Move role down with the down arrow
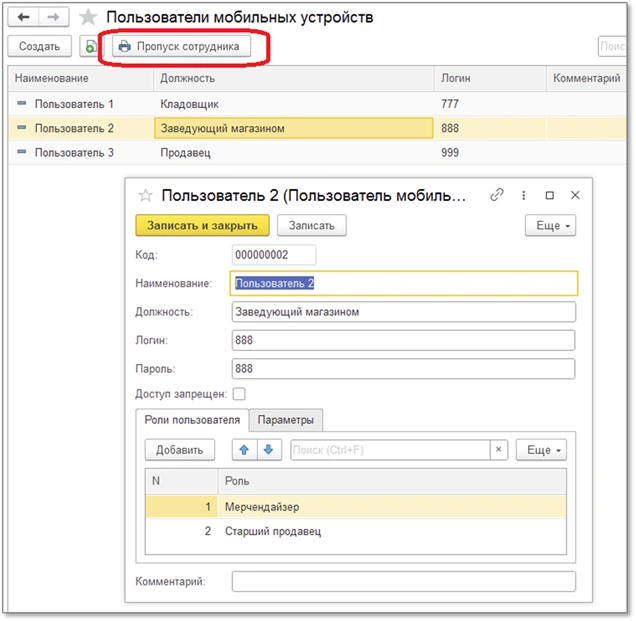This screenshot has height=621, width=636. click(266, 450)
